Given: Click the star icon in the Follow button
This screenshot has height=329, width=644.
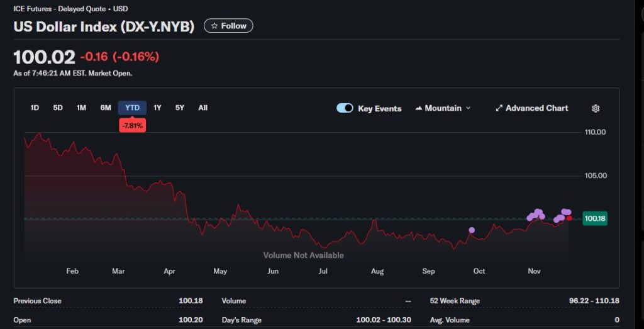Looking at the screenshot, I should point(214,26).
